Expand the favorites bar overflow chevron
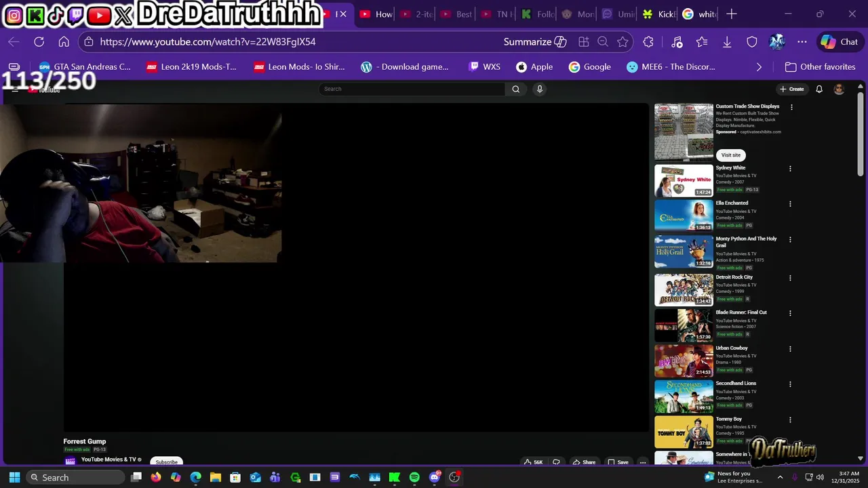The height and width of the screenshot is (488, 868). [759, 67]
